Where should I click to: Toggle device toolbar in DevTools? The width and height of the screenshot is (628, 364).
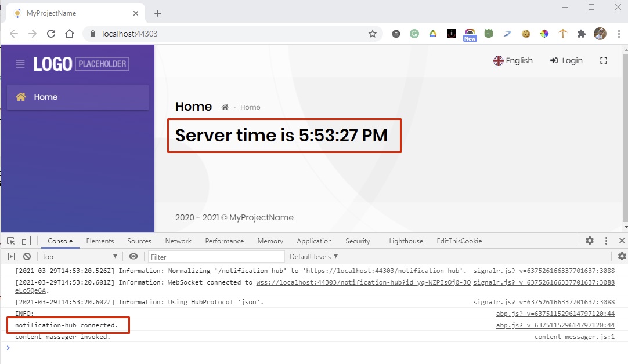pos(26,241)
